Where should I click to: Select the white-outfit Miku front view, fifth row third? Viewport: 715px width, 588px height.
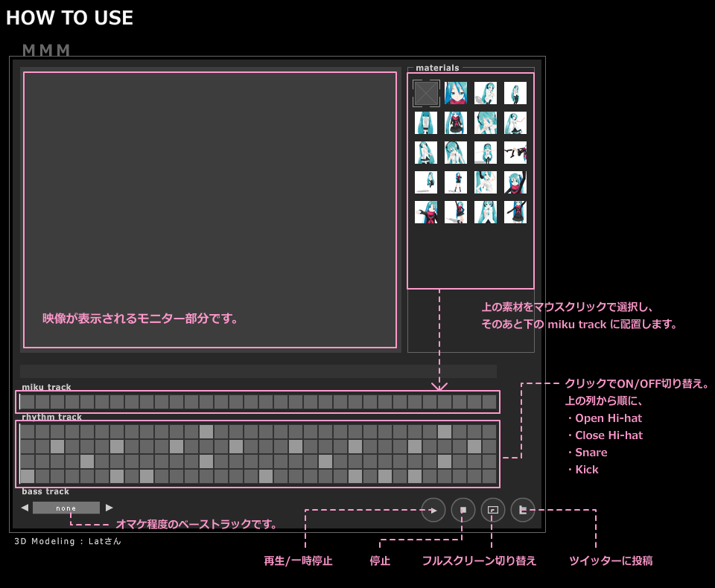coord(485,212)
